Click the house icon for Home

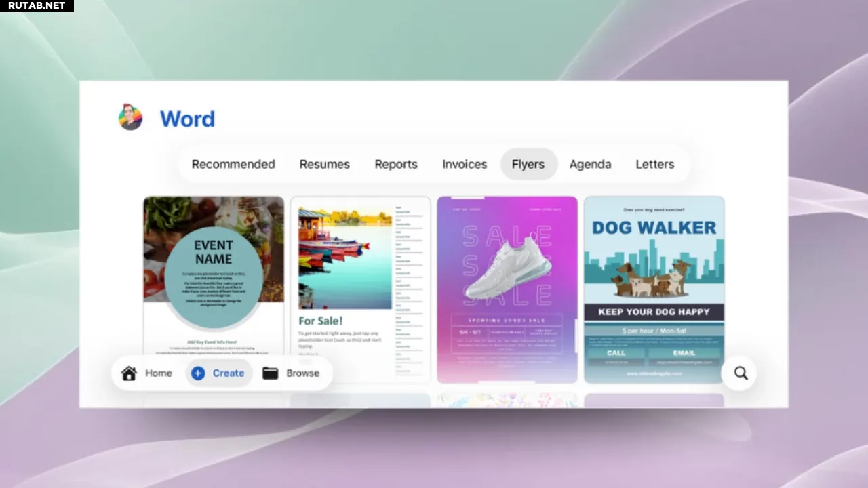pyautogui.click(x=129, y=373)
